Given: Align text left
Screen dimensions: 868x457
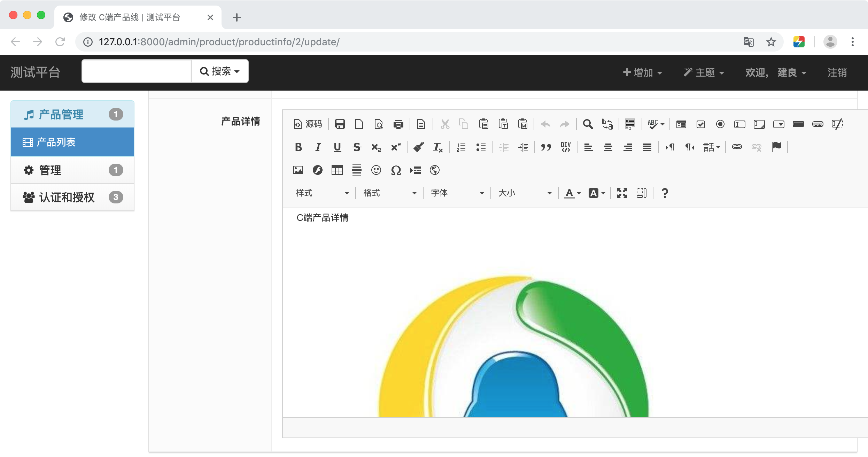Looking at the screenshot, I should pos(588,147).
